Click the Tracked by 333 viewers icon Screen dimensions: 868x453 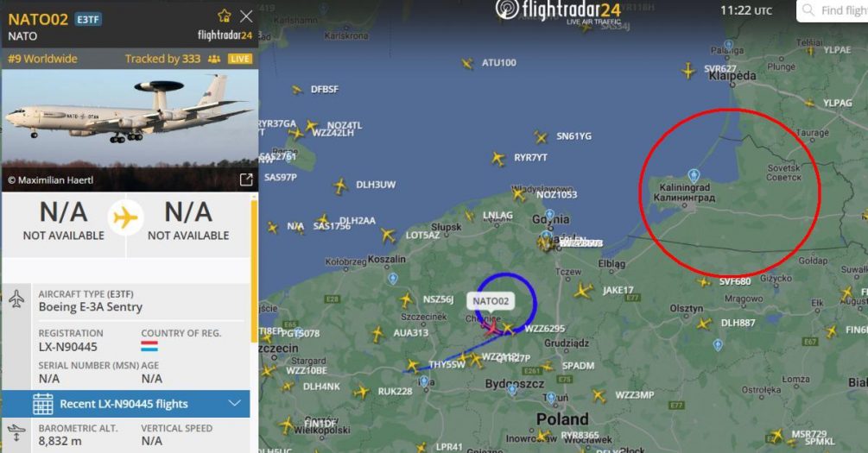point(213,59)
